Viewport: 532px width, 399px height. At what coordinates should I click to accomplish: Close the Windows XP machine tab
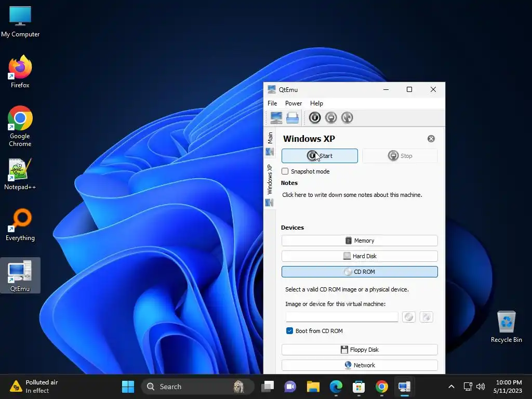click(x=431, y=138)
